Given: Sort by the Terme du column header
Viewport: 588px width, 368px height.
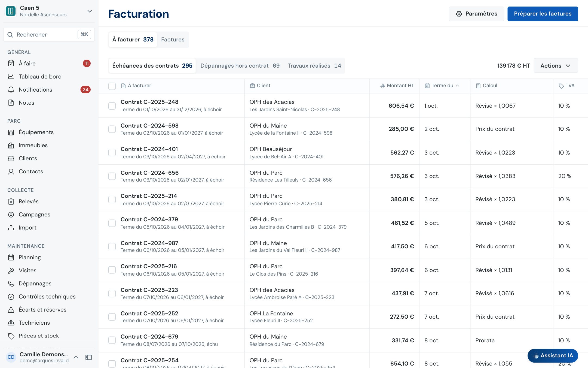Looking at the screenshot, I should (x=442, y=86).
